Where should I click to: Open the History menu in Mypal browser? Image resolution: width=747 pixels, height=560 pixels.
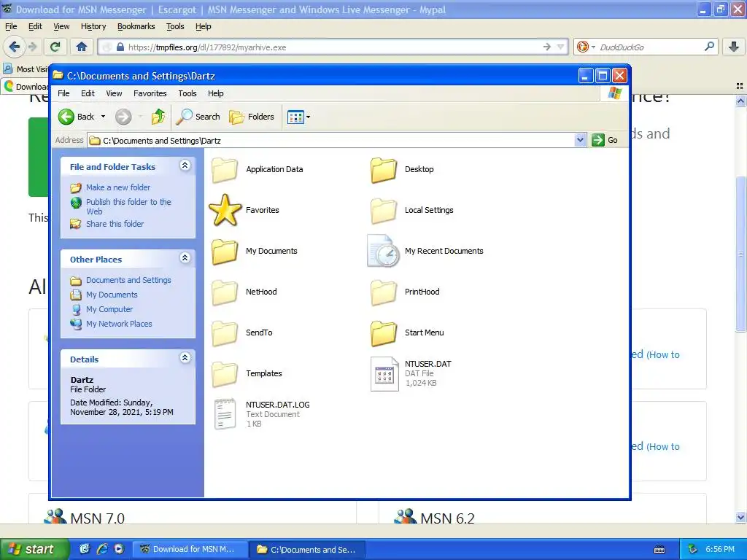tap(93, 26)
